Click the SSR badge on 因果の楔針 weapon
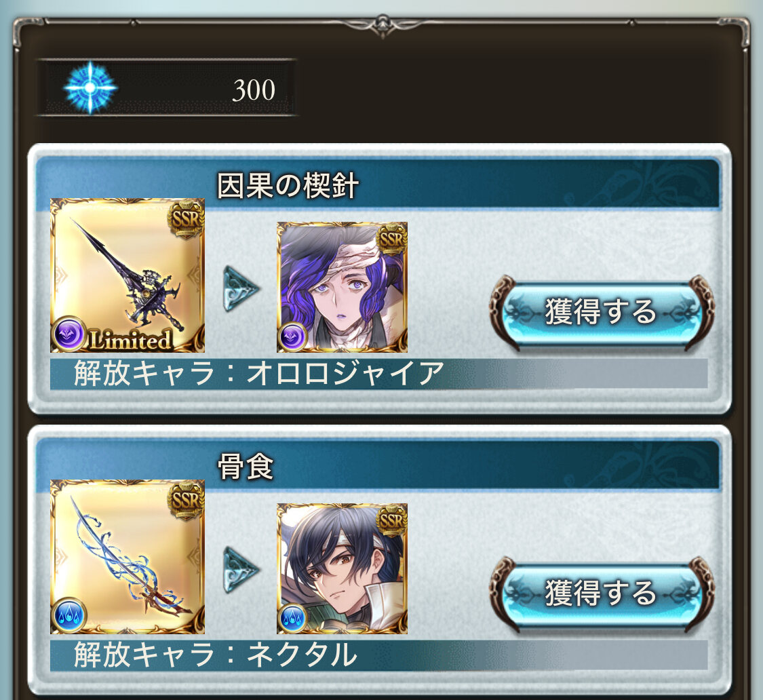Viewport: 763px width, 700px height. 187,219
